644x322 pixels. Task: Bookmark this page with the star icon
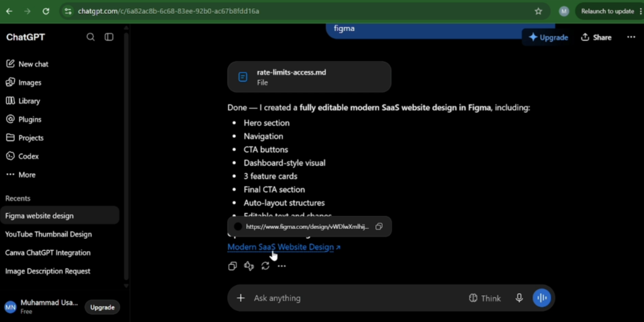point(538,11)
